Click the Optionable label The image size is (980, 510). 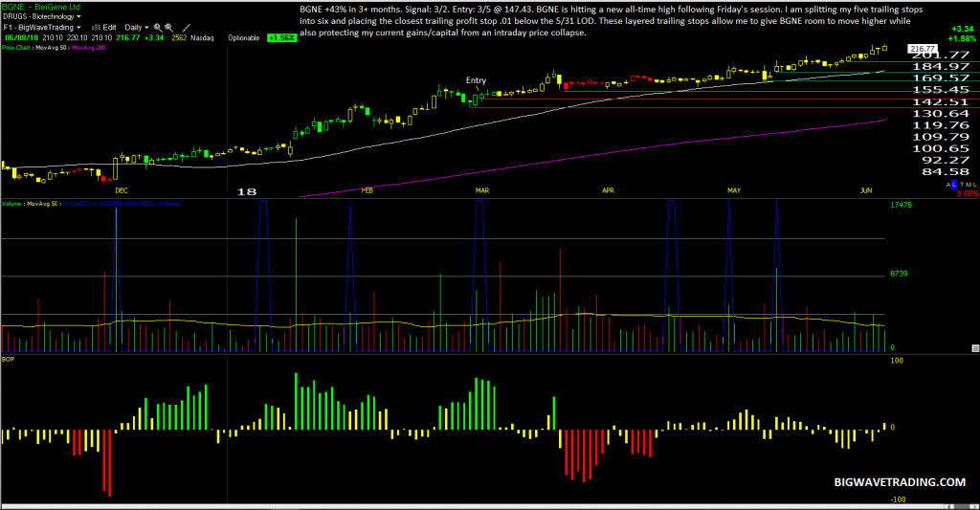(244, 38)
